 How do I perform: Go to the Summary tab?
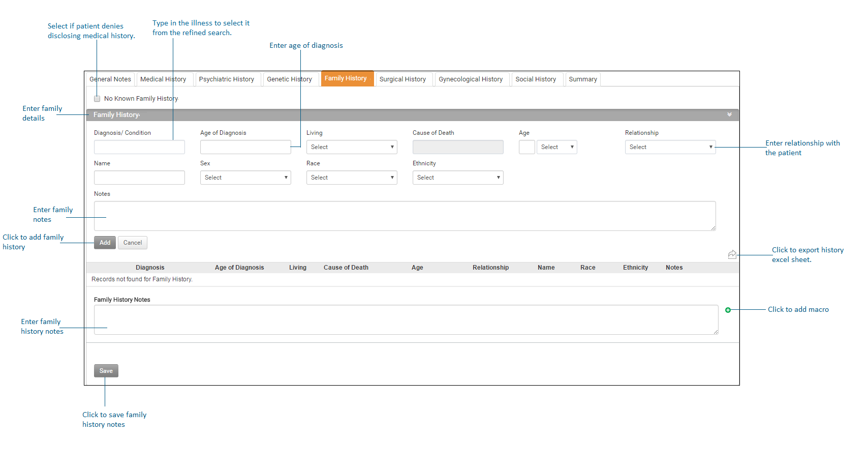[582, 79]
